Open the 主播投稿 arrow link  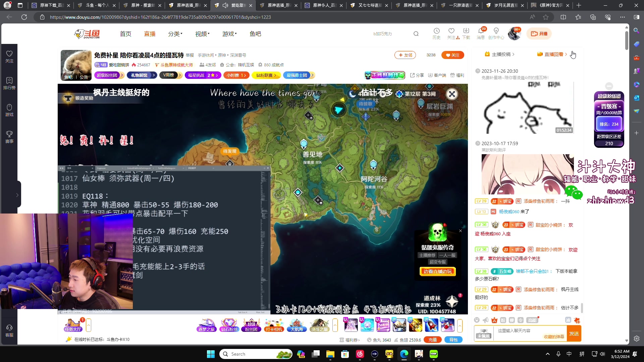499,54
